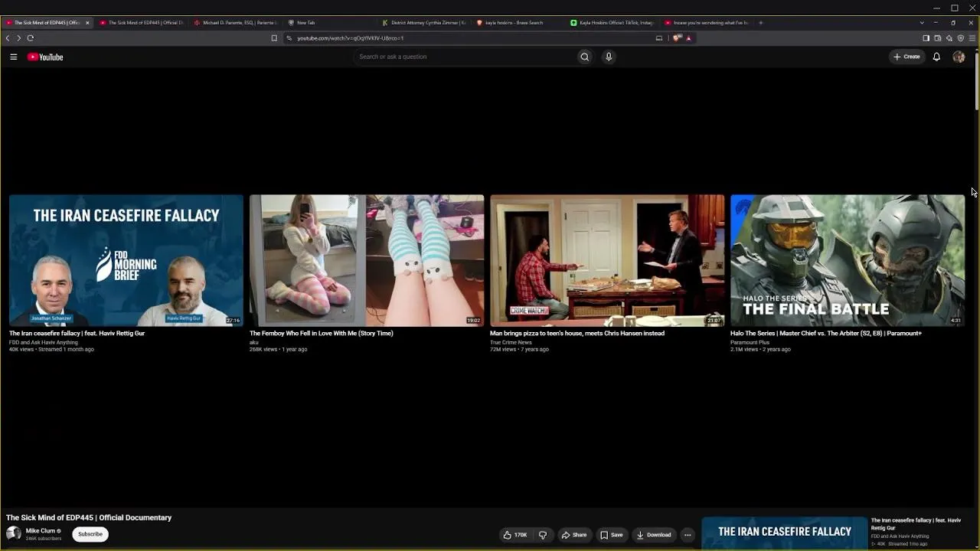This screenshot has height=551, width=980.
Task: Subscribe to Mike Clum's channel
Action: click(x=90, y=534)
